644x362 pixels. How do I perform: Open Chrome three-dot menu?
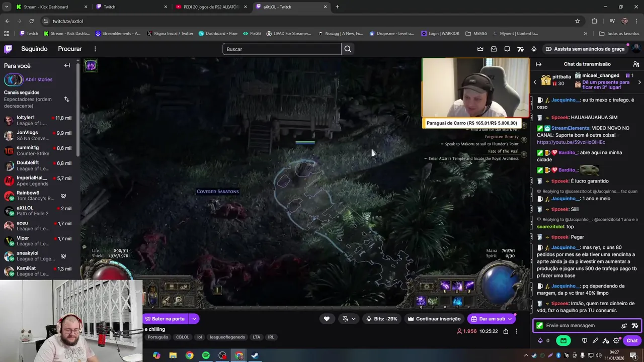[636, 21]
